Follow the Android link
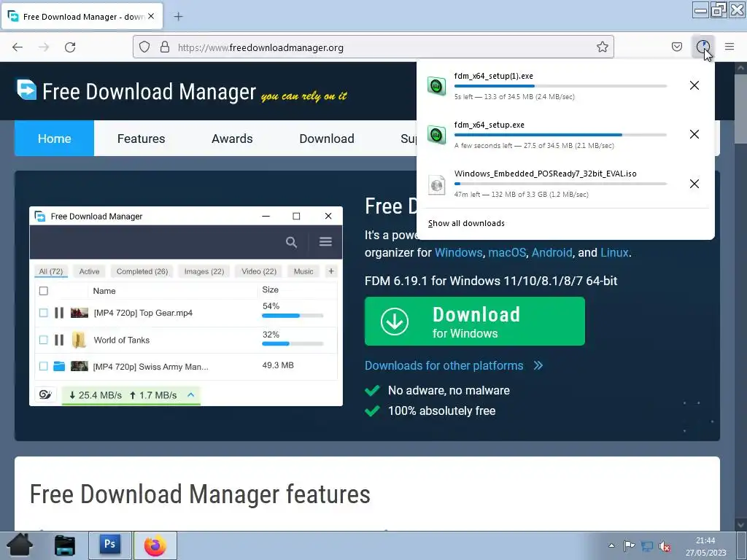Screen dimensions: 747x560 pos(551,252)
